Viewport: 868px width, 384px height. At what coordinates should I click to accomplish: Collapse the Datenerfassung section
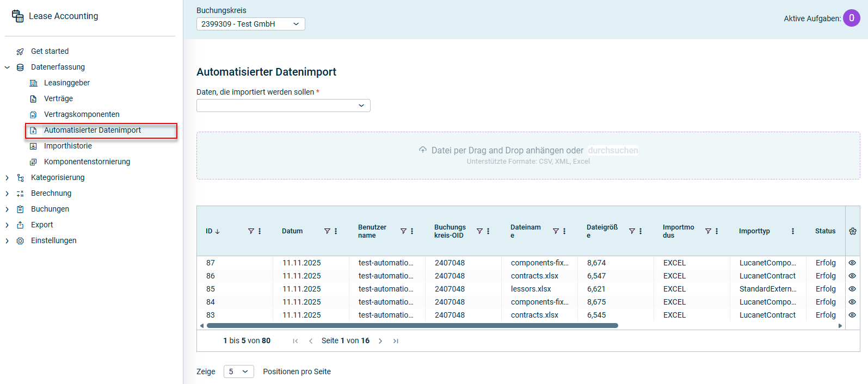(x=7, y=67)
